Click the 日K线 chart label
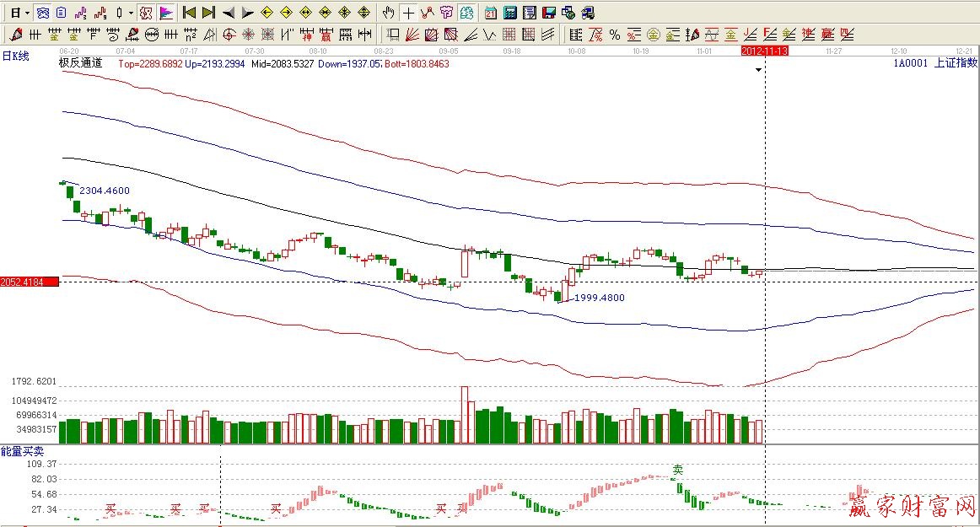This screenshot has height=527, width=980. 15,56
